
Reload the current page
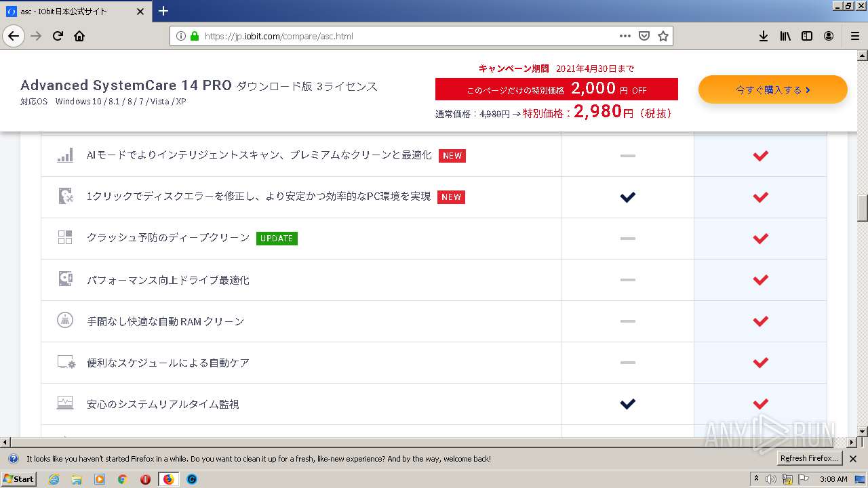coord(58,36)
